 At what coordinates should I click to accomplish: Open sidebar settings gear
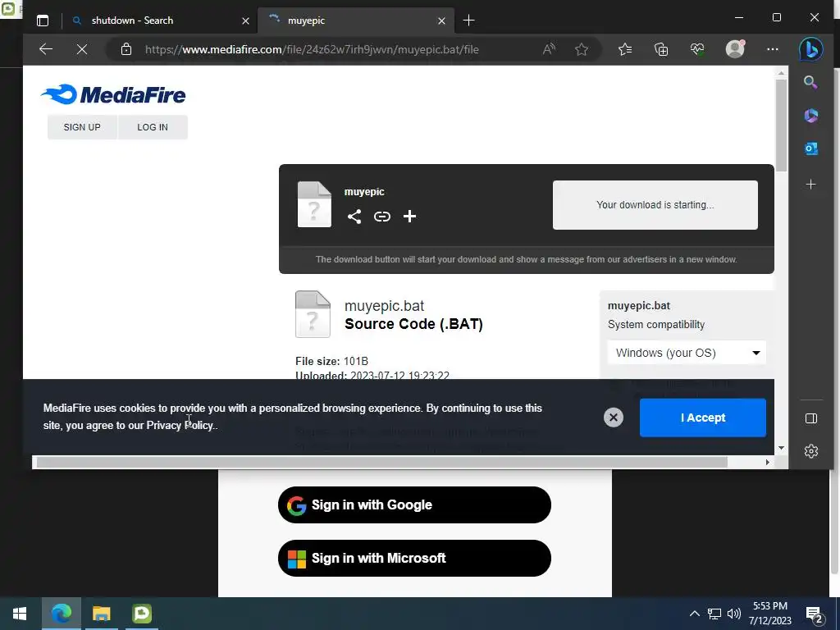(x=811, y=451)
